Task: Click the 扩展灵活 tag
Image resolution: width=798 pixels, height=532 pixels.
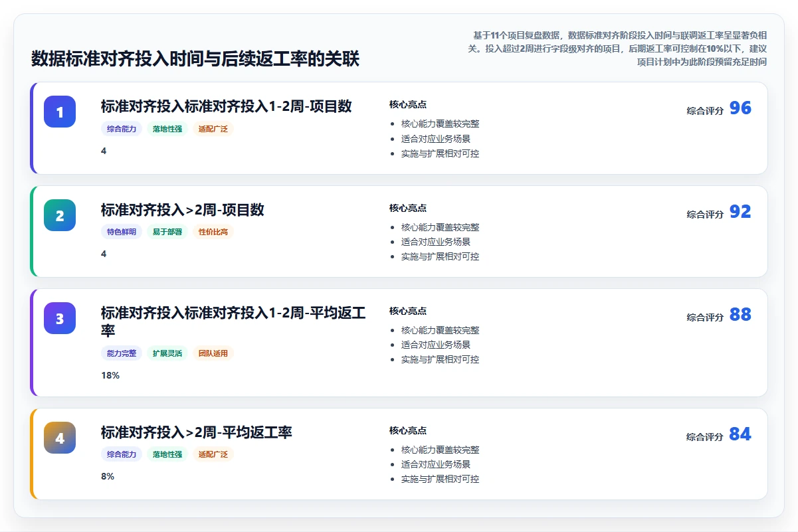Action: tap(167, 353)
